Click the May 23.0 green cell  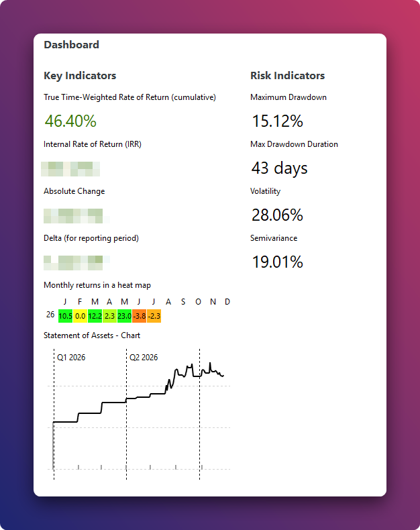click(124, 316)
